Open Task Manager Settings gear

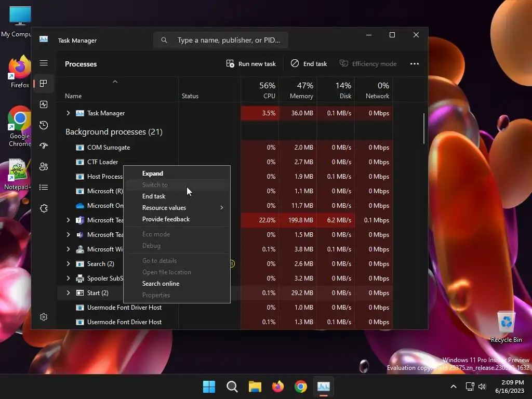point(44,317)
